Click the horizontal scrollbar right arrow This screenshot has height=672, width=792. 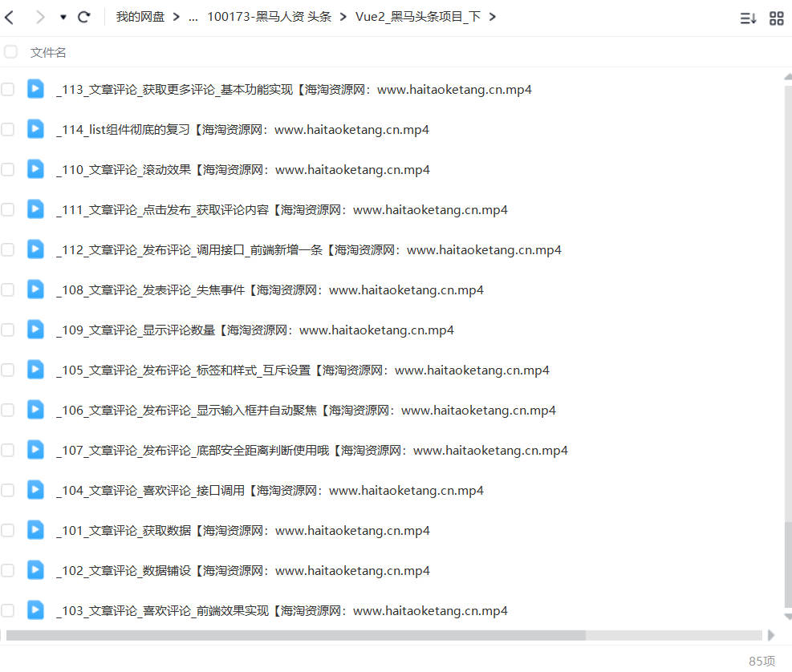pos(771,635)
